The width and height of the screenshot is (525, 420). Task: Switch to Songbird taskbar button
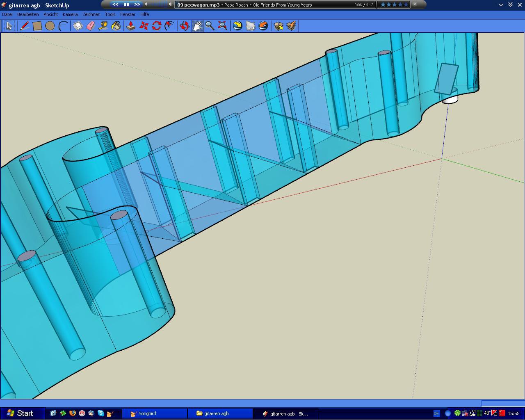click(155, 413)
